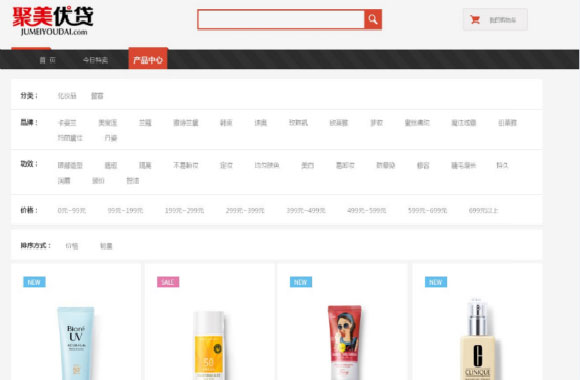580x380 pixels.
Task: Filter brand by 蜜丝佛陀
Action: click(x=417, y=122)
